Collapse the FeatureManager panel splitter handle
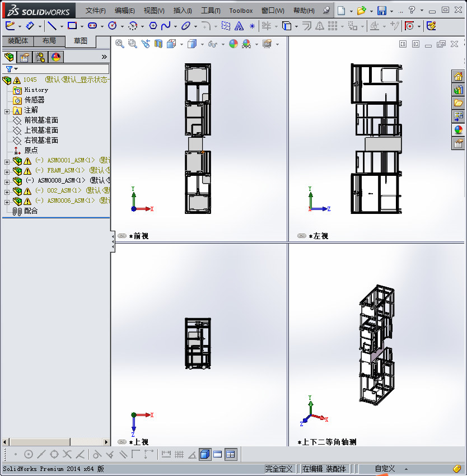This screenshot has height=476, width=467. 113,241
